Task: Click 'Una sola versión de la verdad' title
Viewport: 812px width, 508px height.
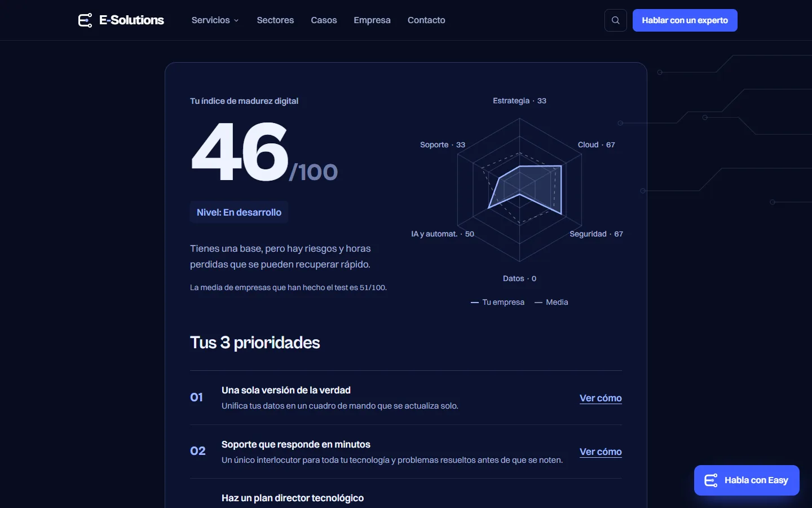Action: 286,390
